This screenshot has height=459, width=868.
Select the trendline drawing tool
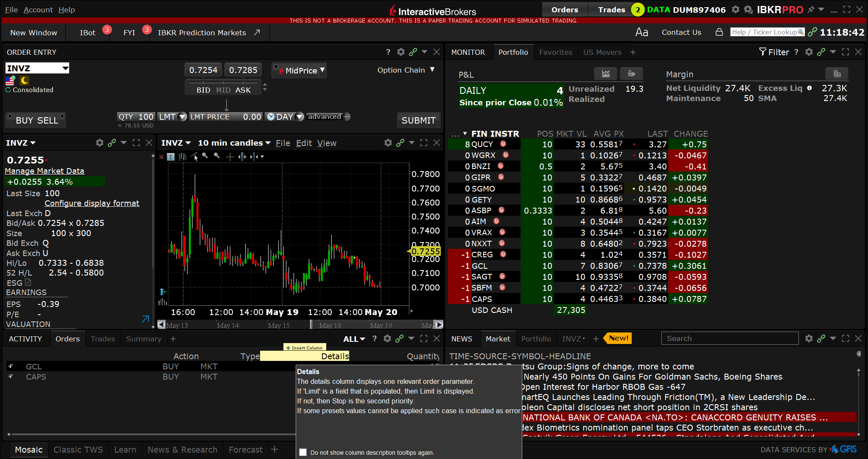(194, 157)
